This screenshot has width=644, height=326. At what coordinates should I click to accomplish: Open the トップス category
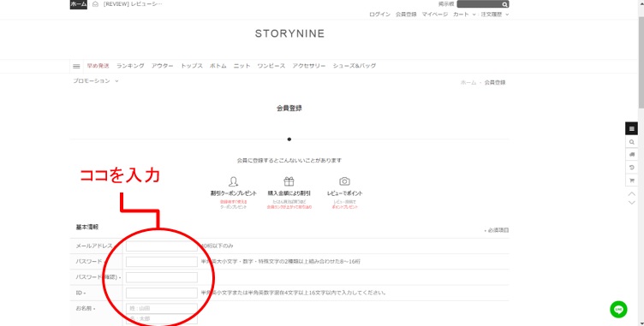point(192,66)
